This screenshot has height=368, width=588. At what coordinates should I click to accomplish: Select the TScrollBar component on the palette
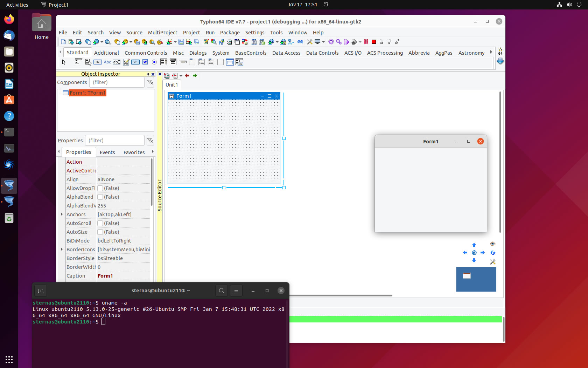tap(183, 62)
